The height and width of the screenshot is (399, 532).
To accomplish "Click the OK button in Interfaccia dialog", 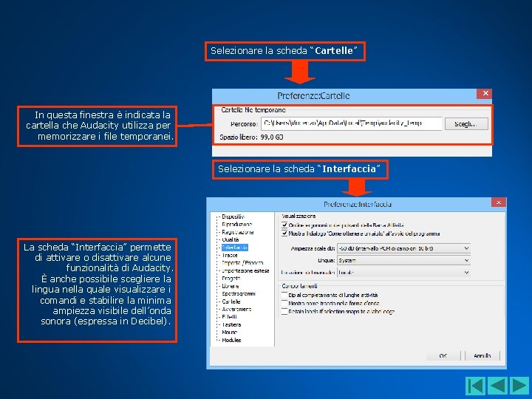I will pyautogui.click(x=443, y=355).
